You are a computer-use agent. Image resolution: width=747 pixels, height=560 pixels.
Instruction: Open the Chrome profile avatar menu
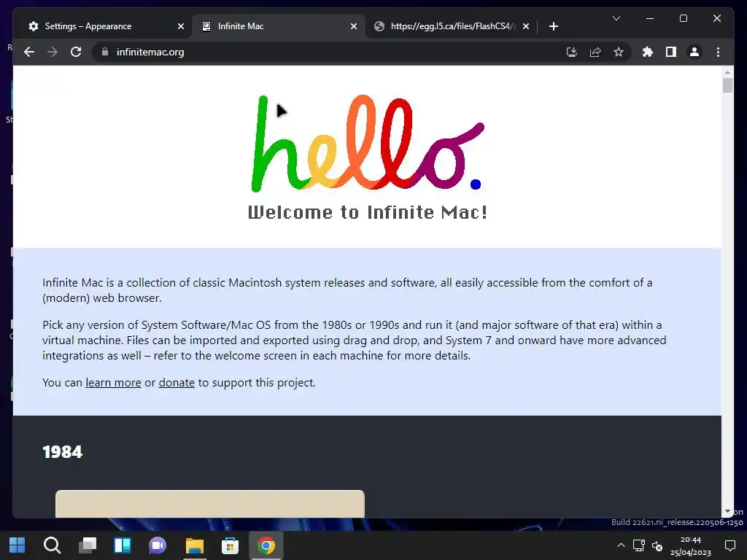(694, 52)
